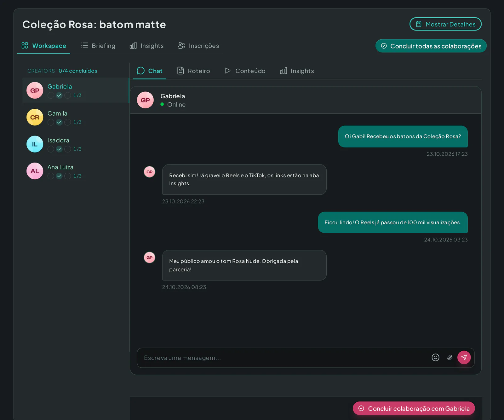Click message 'Ficou lindo! O Reels já passou'

[393, 222]
